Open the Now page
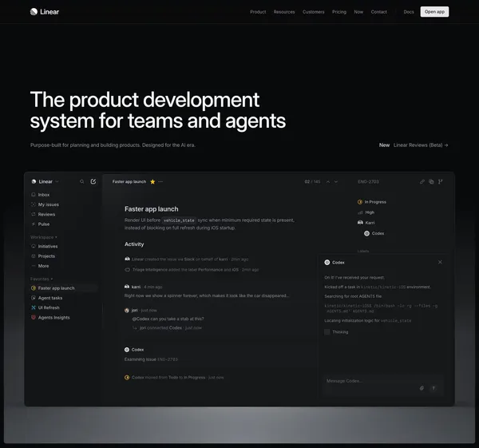 [358, 12]
